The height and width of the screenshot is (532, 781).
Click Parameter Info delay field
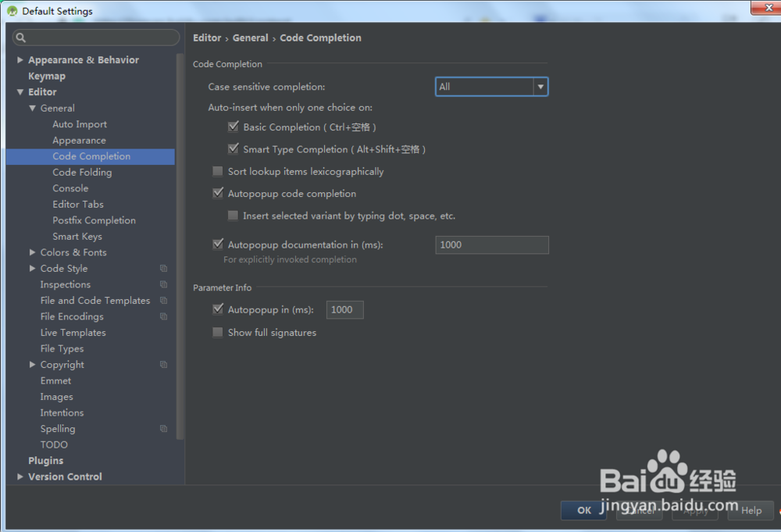344,309
